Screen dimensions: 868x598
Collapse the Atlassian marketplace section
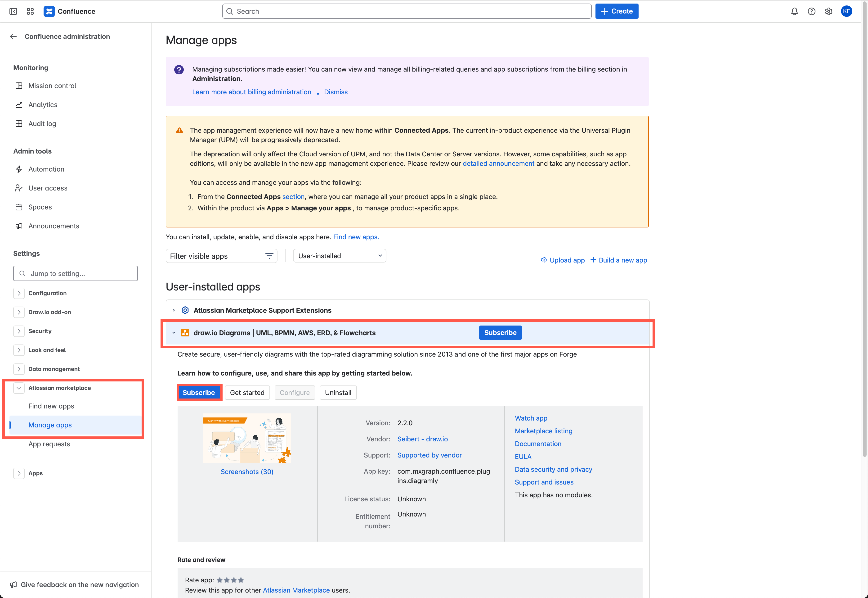pyautogui.click(x=19, y=388)
